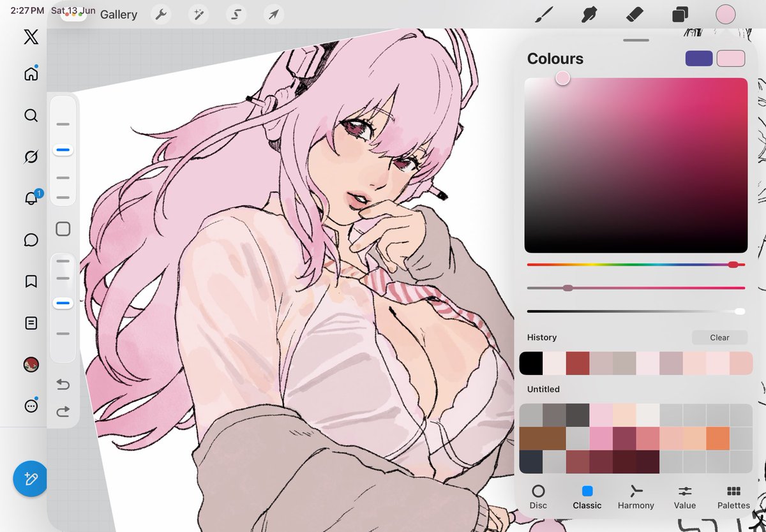This screenshot has width=766, height=532.
Task: Compose a new post on X
Action: (x=31, y=478)
